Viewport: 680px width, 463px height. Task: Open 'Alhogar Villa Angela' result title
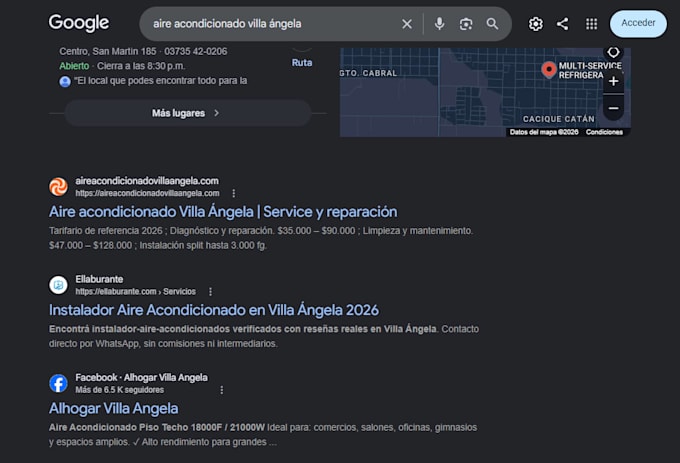(x=114, y=408)
